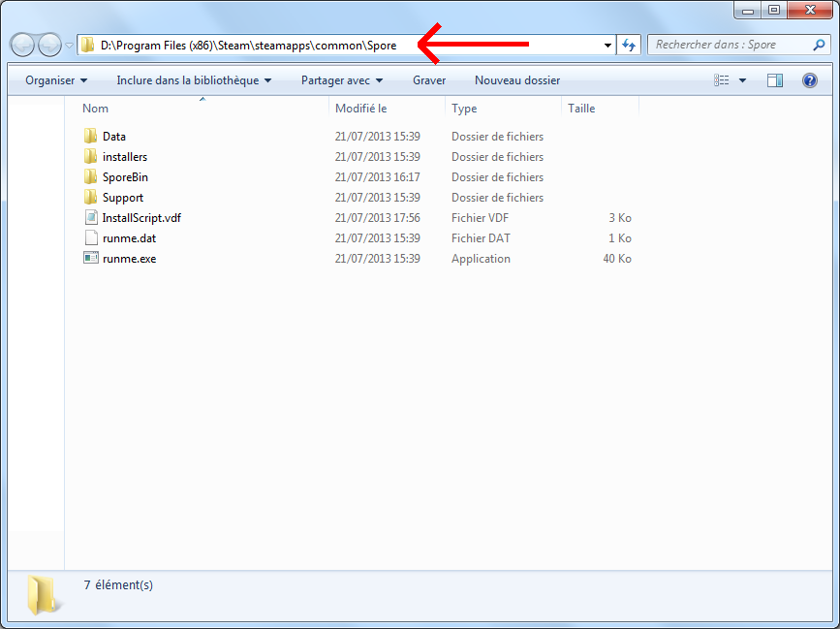This screenshot has width=840, height=629.
Task: Select the installers folder icon
Action: [90, 156]
